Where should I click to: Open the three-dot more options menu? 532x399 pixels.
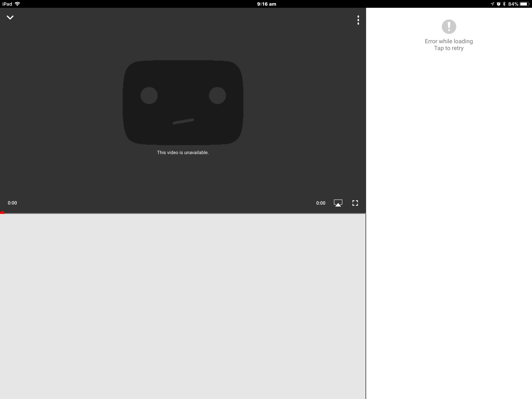pyautogui.click(x=358, y=20)
